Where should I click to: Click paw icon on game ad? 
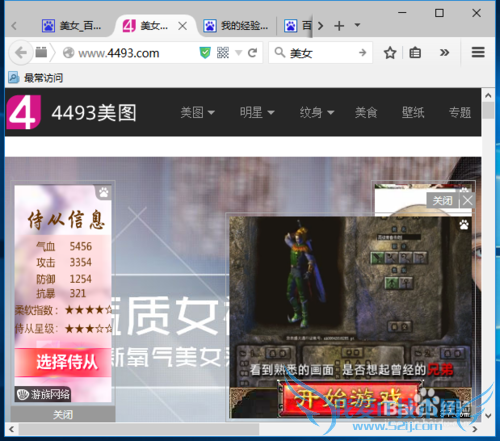pyautogui.click(x=464, y=225)
